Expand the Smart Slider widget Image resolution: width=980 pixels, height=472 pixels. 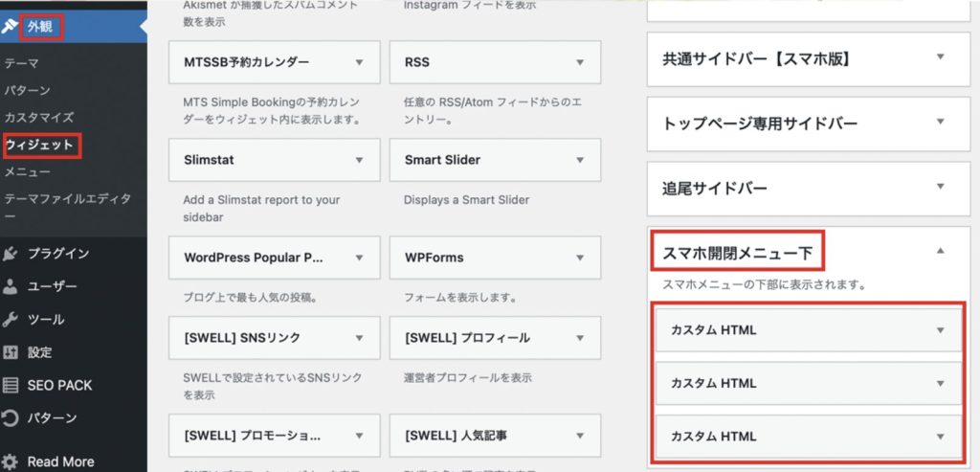tap(579, 160)
